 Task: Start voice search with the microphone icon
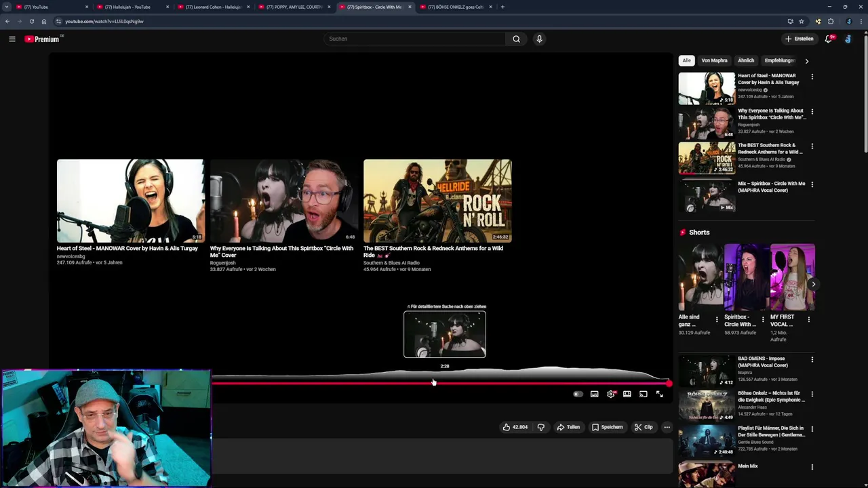click(539, 39)
